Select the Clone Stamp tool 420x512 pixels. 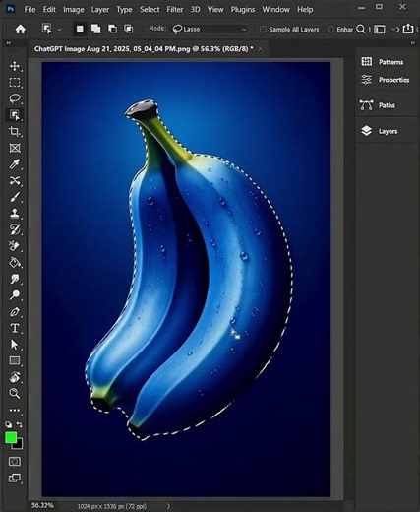15,214
